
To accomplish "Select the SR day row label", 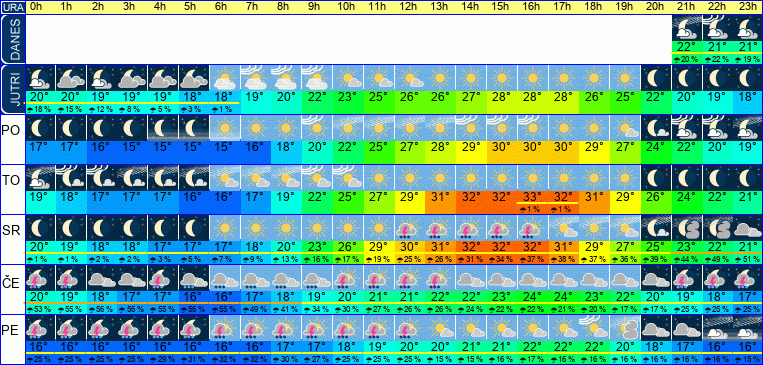I will (10, 230).
